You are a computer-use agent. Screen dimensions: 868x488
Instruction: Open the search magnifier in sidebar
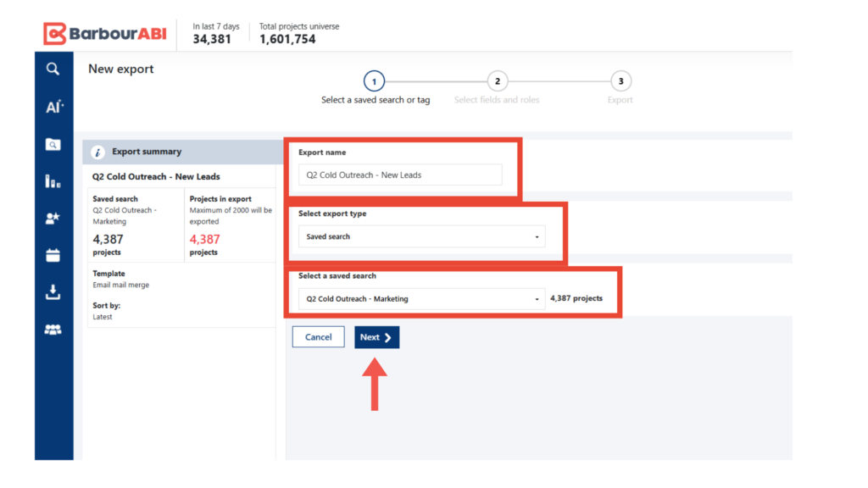(x=53, y=69)
